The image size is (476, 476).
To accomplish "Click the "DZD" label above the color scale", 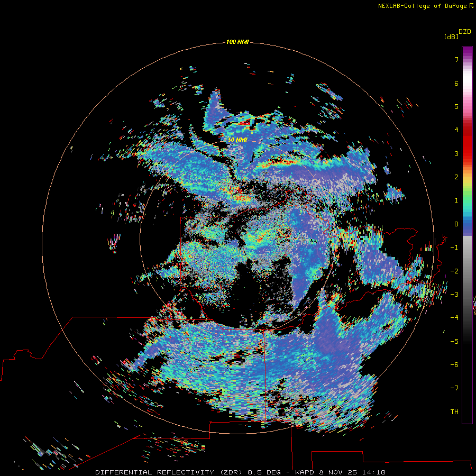I will [465, 32].
